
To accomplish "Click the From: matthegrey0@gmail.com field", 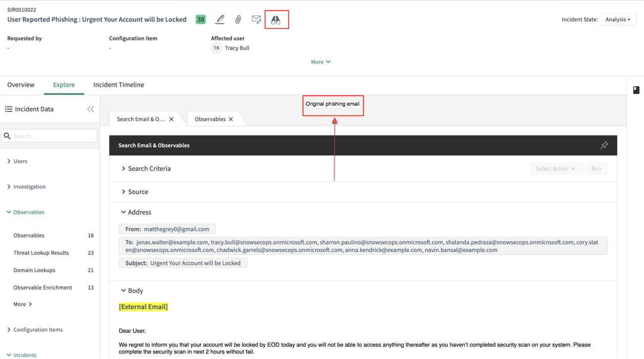I will pos(167,229).
